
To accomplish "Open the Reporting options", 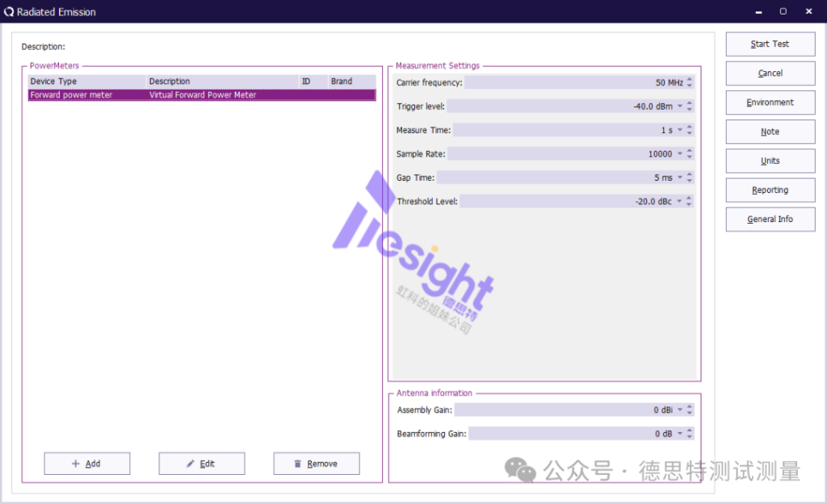I will pos(770,190).
